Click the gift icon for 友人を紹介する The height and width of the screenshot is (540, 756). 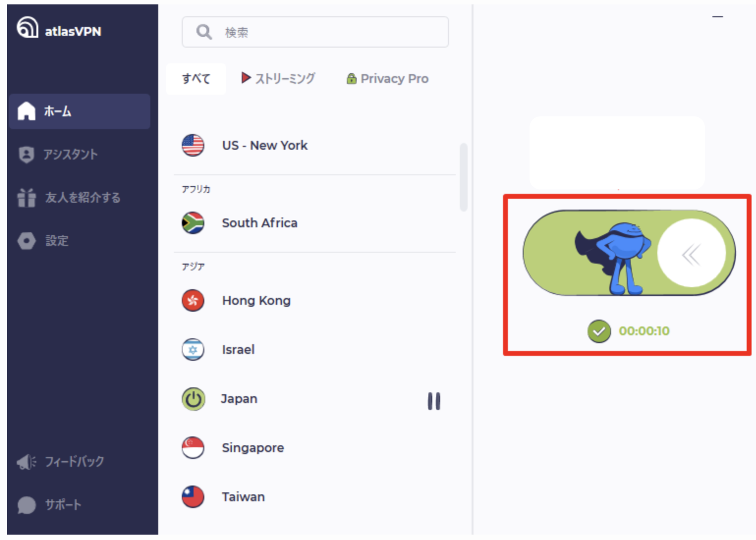pos(27,197)
